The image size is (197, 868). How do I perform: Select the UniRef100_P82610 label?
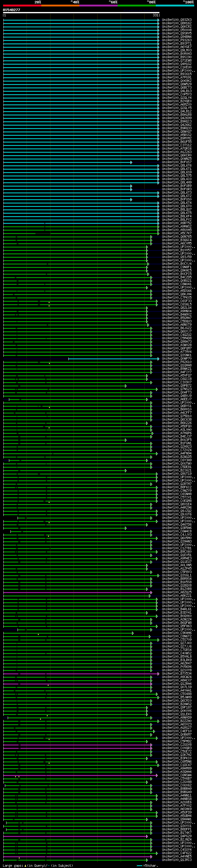[177, 362]
